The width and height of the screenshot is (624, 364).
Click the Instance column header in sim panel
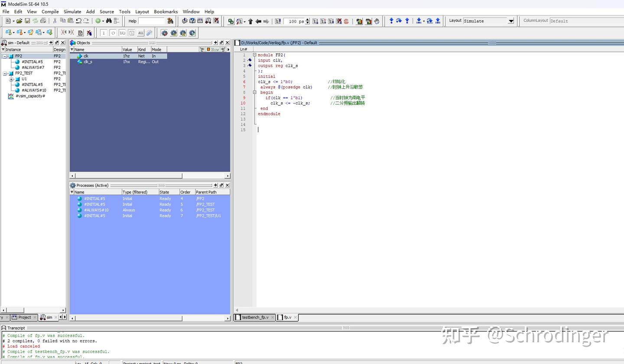point(29,49)
